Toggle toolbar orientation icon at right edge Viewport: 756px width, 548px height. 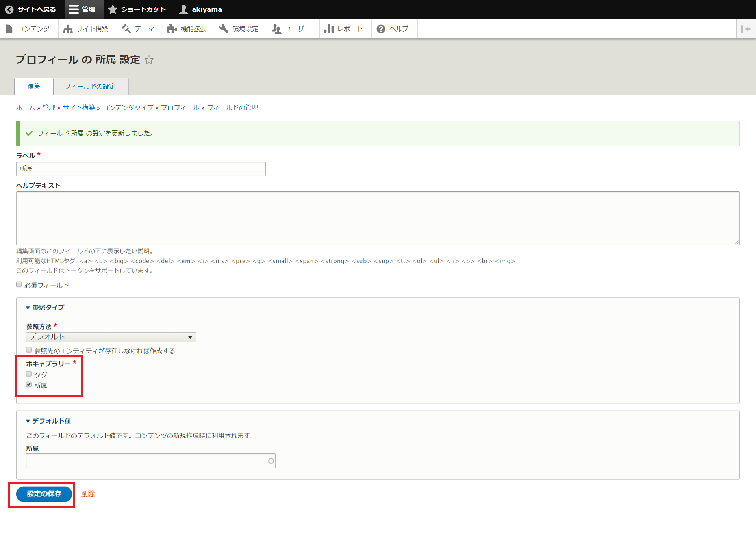(746, 29)
